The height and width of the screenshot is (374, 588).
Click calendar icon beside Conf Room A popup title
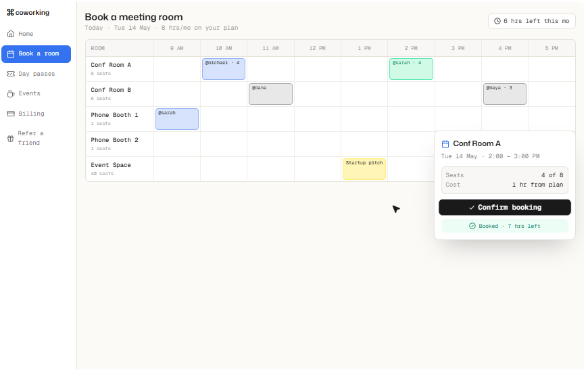click(x=445, y=144)
